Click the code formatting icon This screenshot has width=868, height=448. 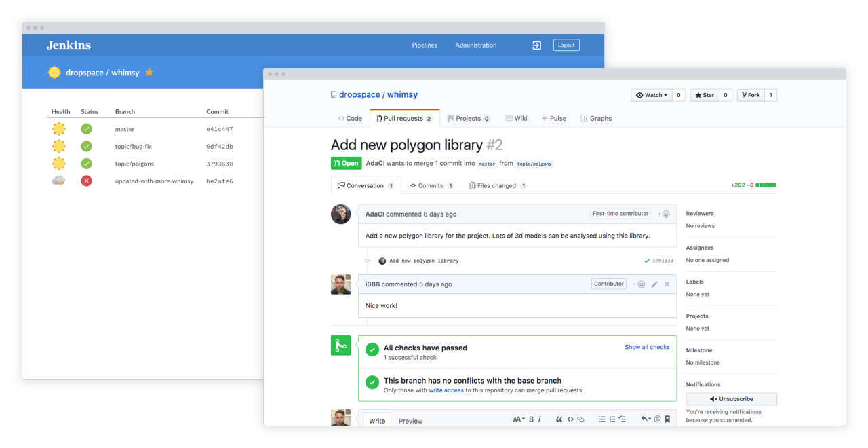tap(570, 419)
